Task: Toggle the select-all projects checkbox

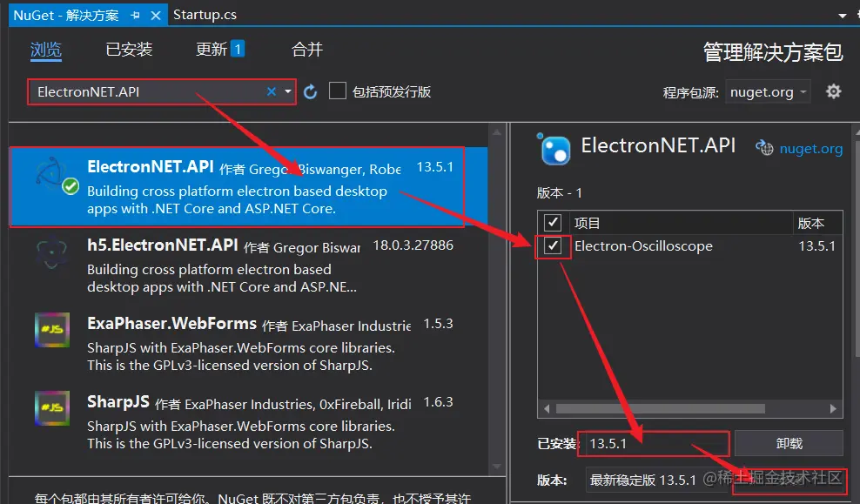Action: click(x=553, y=222)
